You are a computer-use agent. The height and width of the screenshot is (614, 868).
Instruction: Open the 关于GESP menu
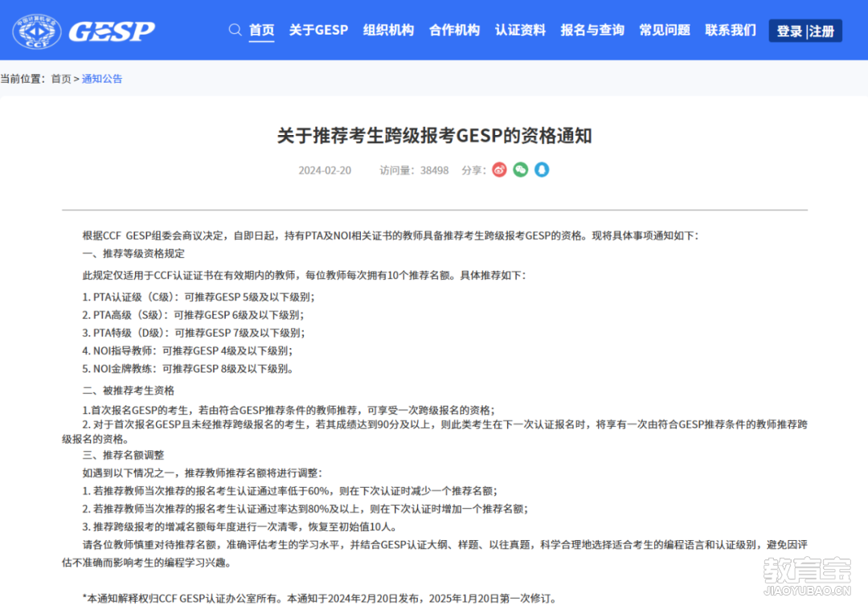318,30
